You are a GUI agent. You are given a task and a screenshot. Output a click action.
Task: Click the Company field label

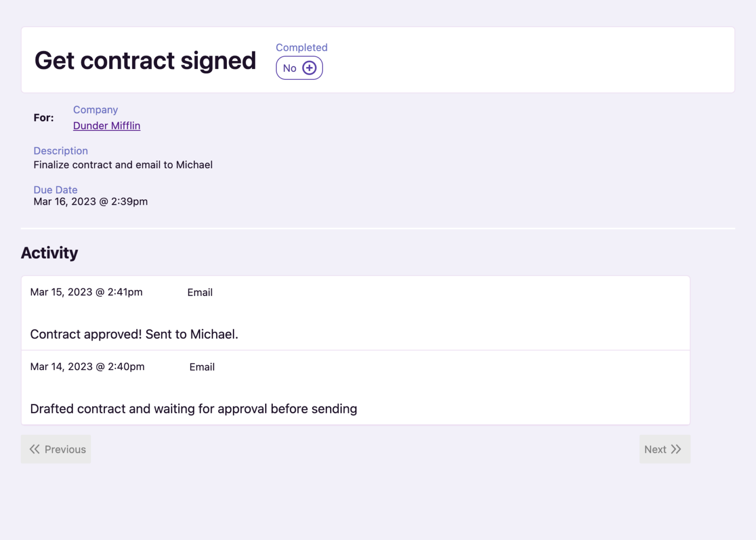click(95, 110)
